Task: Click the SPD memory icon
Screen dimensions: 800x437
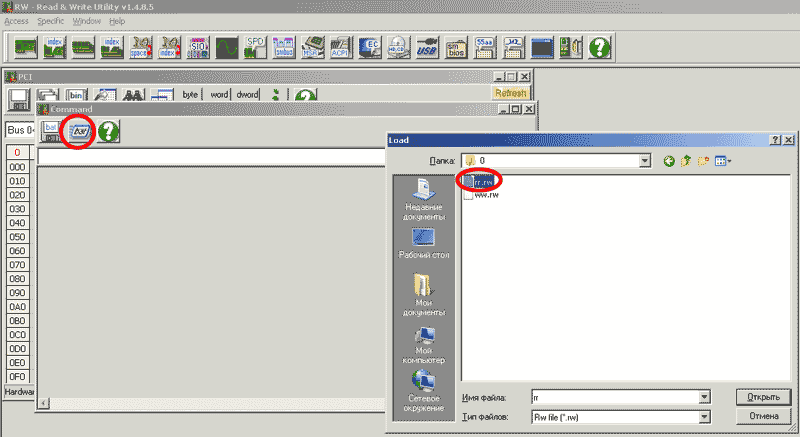Action: pyautogui.click(x=256, y=46)
